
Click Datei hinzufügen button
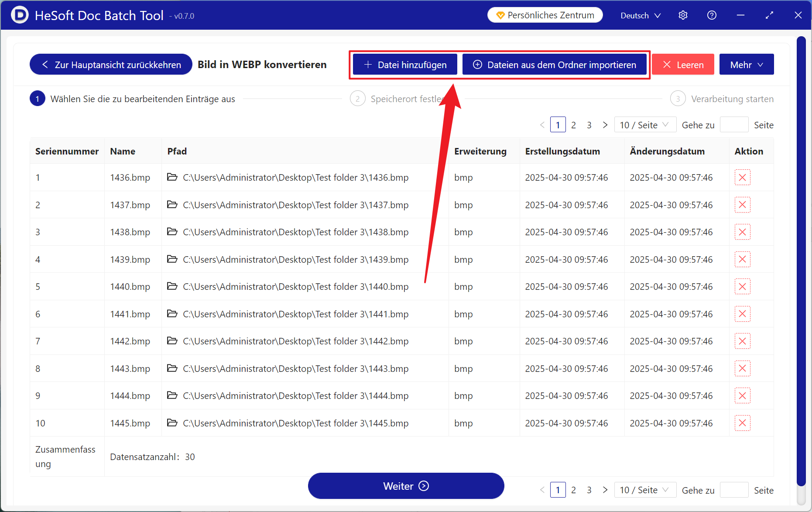405,65
